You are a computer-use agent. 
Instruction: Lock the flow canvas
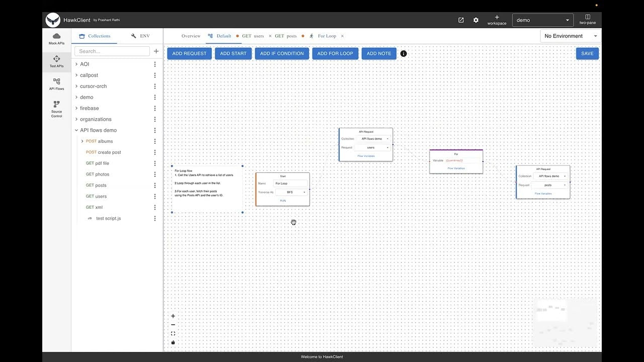tap(173, 342)
